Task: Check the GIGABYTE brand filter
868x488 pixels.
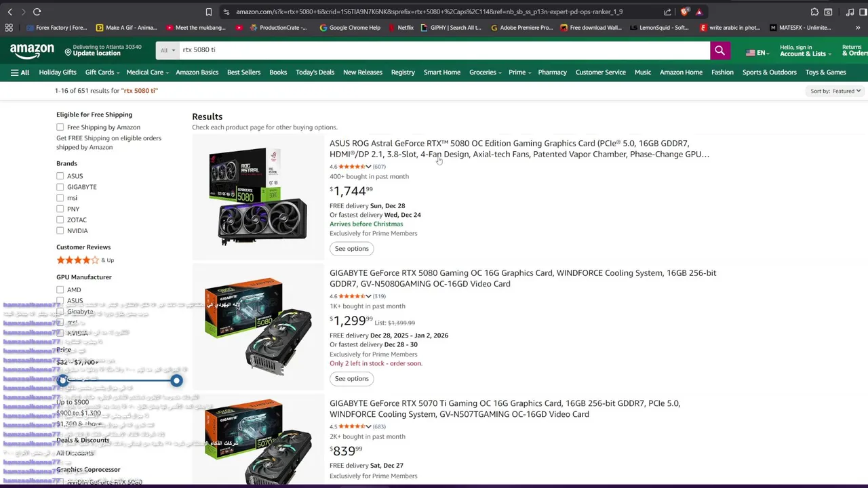Action: (60, 187)
